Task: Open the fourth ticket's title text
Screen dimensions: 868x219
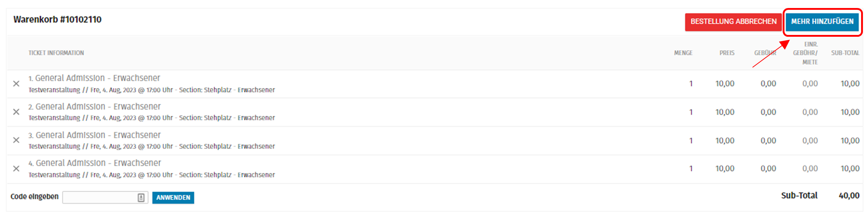Action: [x=98, y=163]
